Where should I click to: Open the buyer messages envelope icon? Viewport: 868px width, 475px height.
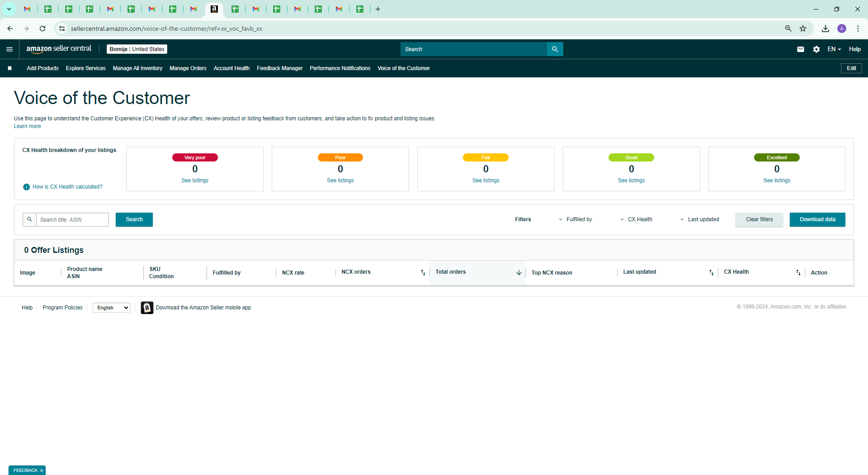(801, 49)
